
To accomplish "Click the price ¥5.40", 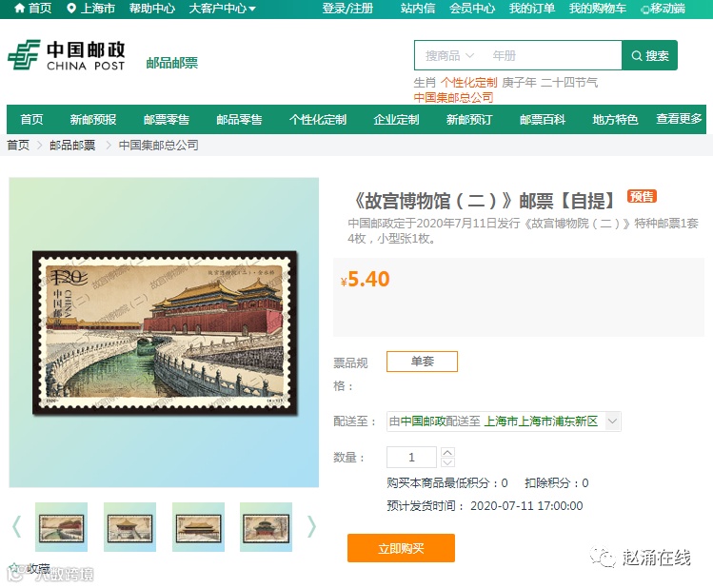I will 366,279.
